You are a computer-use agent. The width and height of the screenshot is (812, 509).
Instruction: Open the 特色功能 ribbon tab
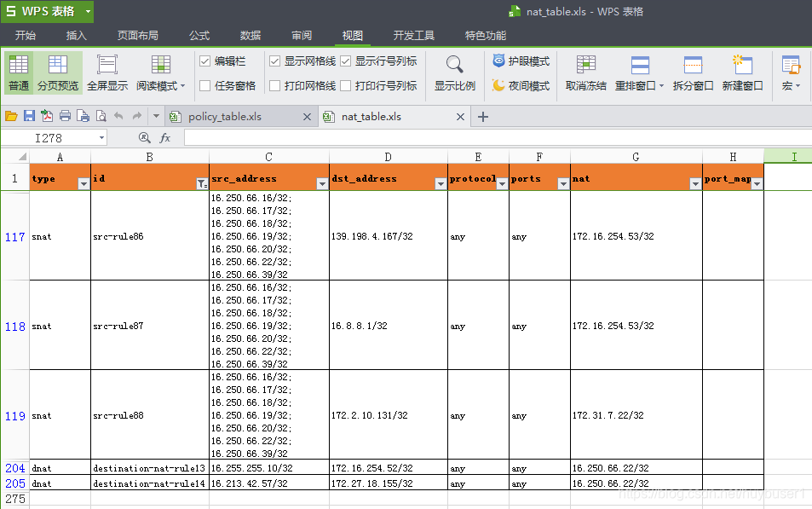point(485,35)
